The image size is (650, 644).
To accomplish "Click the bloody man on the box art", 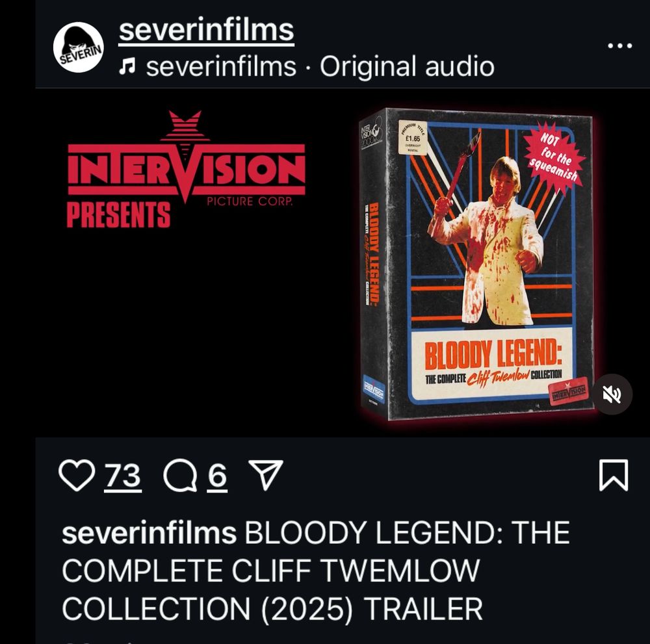I will point(487,240).
